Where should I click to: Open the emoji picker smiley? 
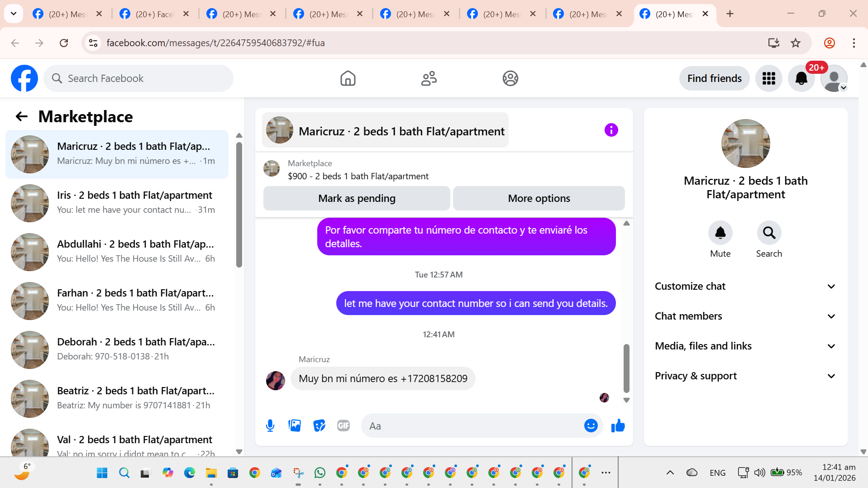pos(591,426)
